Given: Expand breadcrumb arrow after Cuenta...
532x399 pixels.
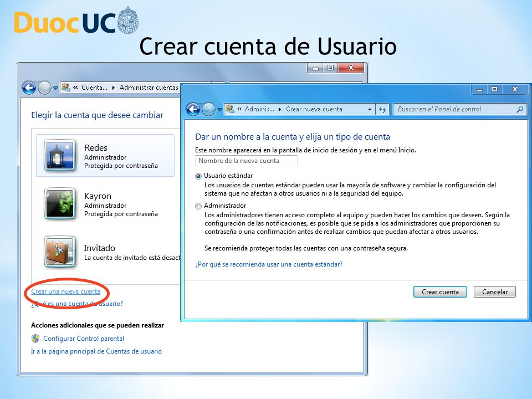Looking at the screenshot, I should (x=113, y=88).
